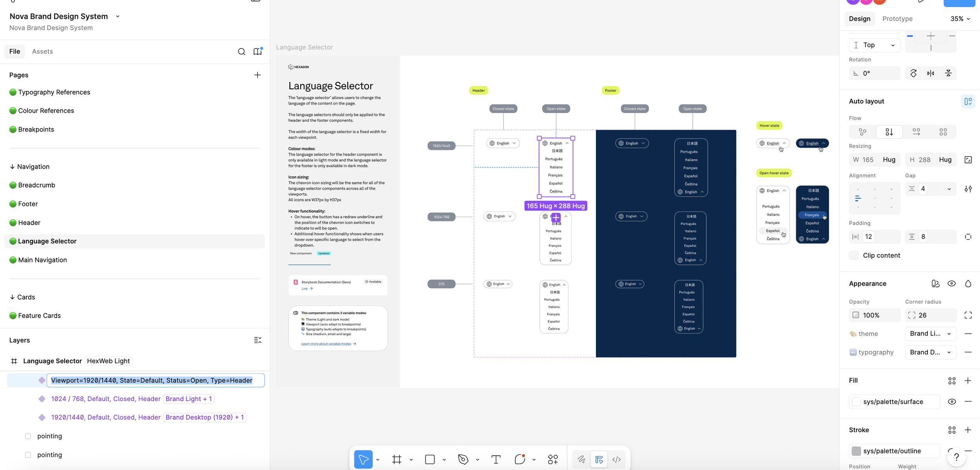
Task: Open the theme Brand Light dropdown
Action: (930, 334)
